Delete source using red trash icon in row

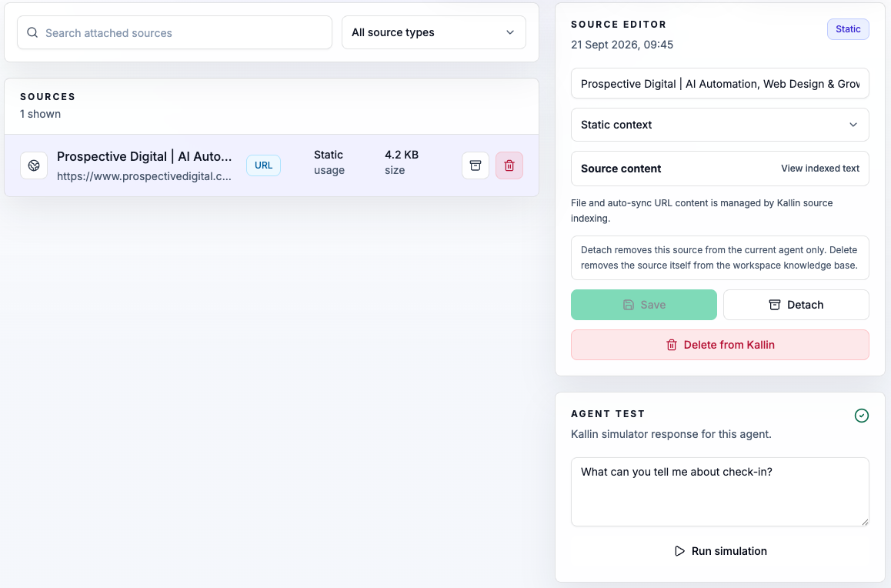[509, 165]
